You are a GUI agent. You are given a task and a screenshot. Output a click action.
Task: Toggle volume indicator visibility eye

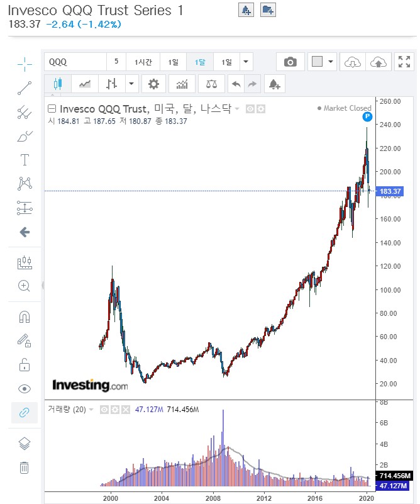click(x=104, y=410)
